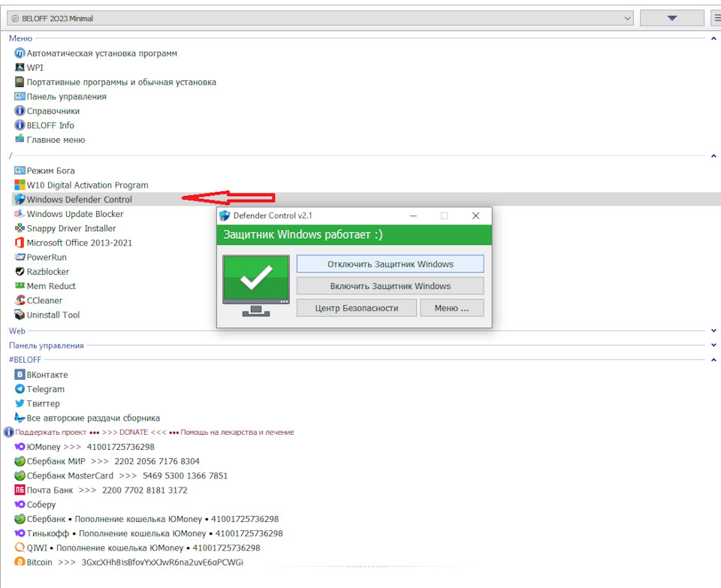Expand the Панель управления section
Screen dimensions: 721x588
[x=713, y=345]
